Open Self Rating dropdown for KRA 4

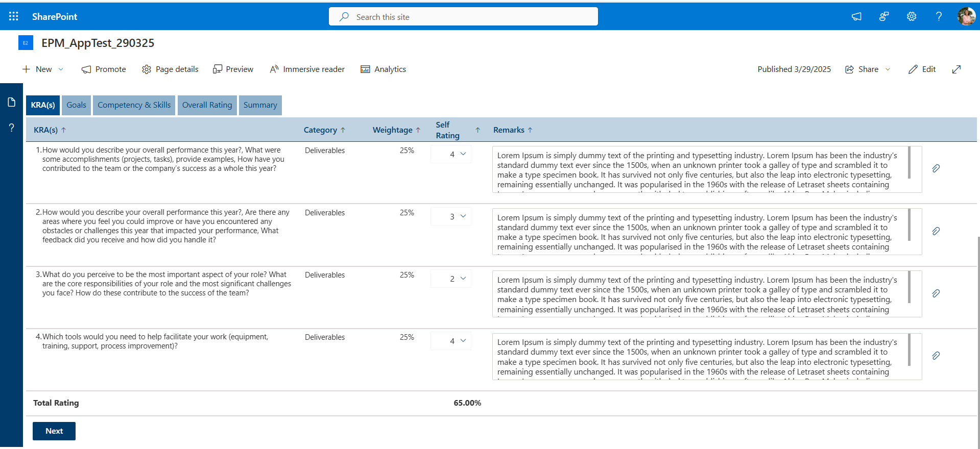(x=451, y=341)
